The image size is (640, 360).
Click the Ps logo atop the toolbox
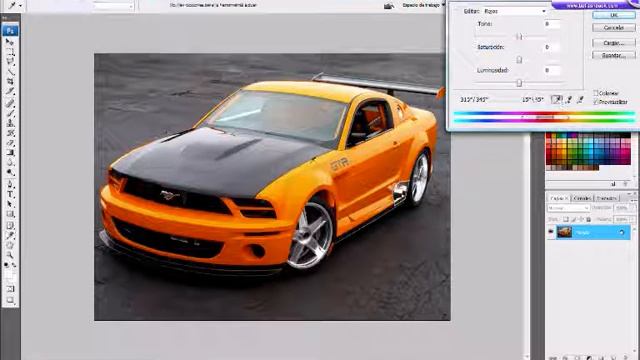coord(10,31)
